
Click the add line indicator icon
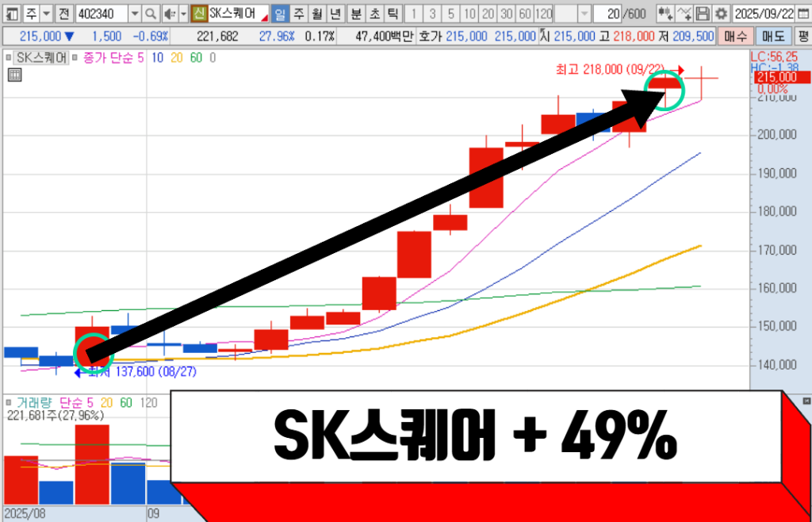[684, 14]
